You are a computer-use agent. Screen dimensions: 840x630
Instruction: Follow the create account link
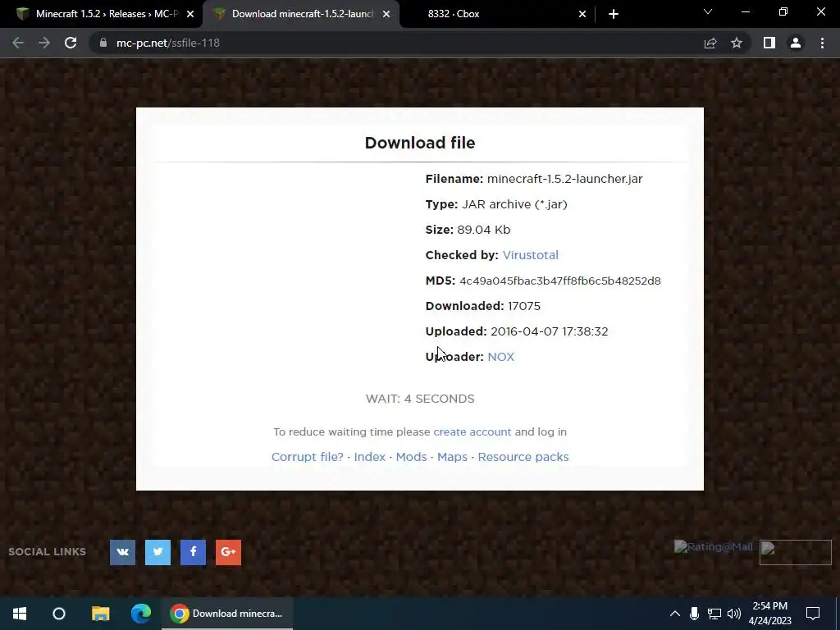click(472, 431)
